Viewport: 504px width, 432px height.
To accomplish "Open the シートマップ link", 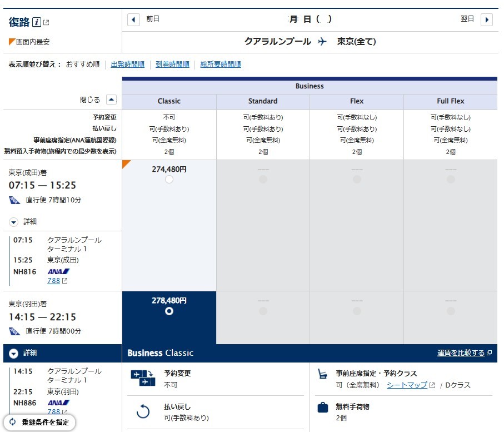I will (x=407, y=385).
